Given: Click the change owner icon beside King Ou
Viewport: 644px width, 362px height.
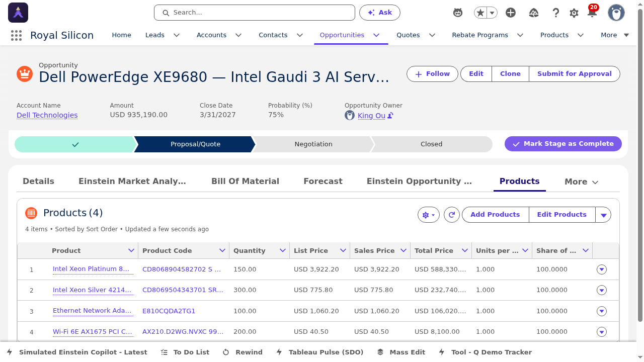Looking at the screenshot, I should (390, 116).
